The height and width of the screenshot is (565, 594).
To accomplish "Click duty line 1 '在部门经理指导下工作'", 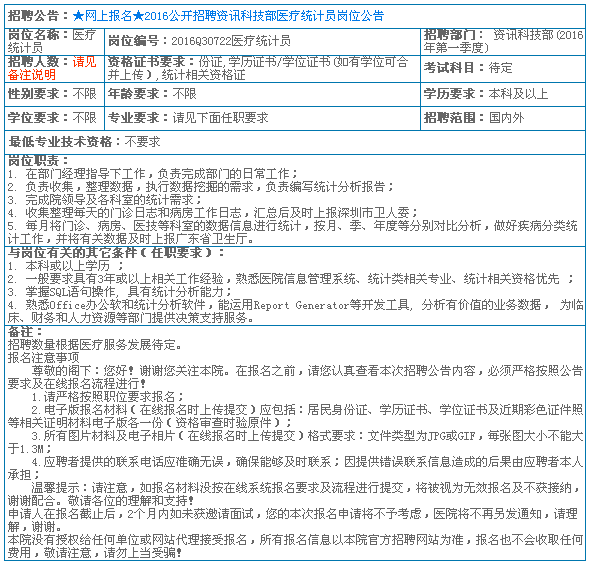I will pos(153,174).
